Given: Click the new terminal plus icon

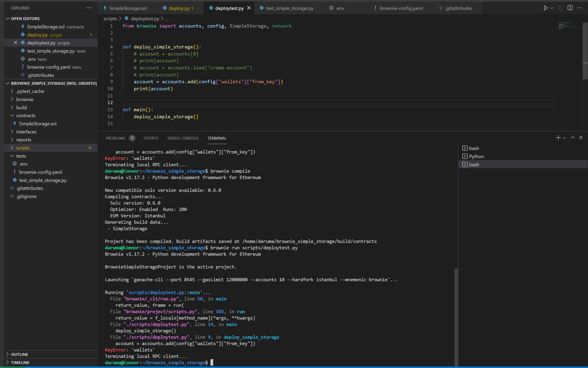Looking at the screenshot, I should coord(558,138).
